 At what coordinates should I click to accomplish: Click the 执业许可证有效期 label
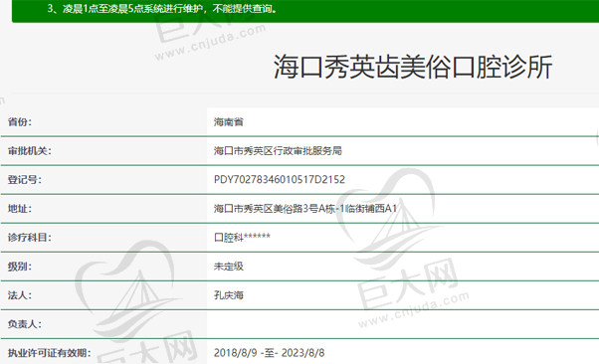click(x=50, y=353)
